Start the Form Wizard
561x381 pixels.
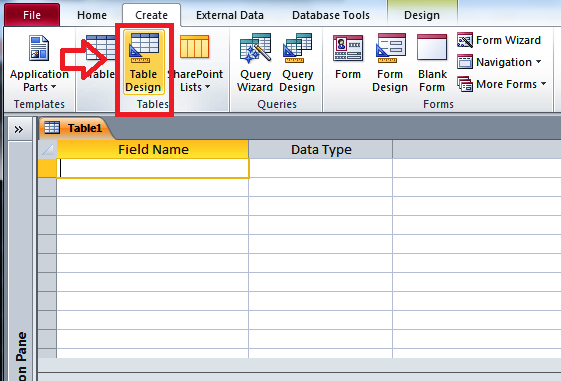[x=499, y=40]
